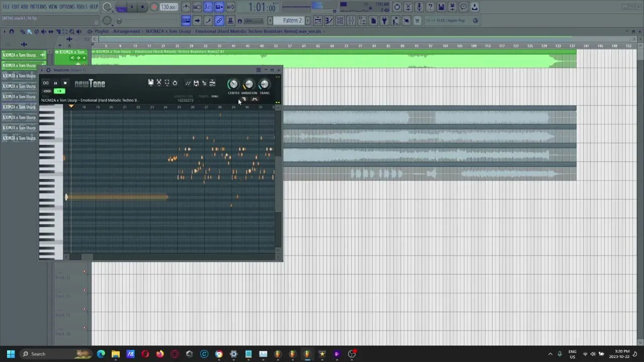The width and height of the screenshot is (644, 362).
Task: Click Newtone save file icon
Action: tap(150, 83)
